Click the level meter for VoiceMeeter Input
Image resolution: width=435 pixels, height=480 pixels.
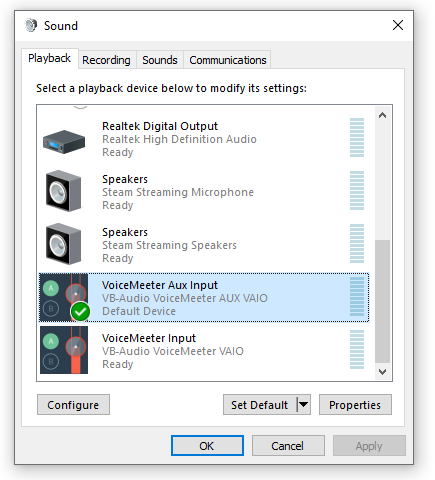tap(357, 349)
